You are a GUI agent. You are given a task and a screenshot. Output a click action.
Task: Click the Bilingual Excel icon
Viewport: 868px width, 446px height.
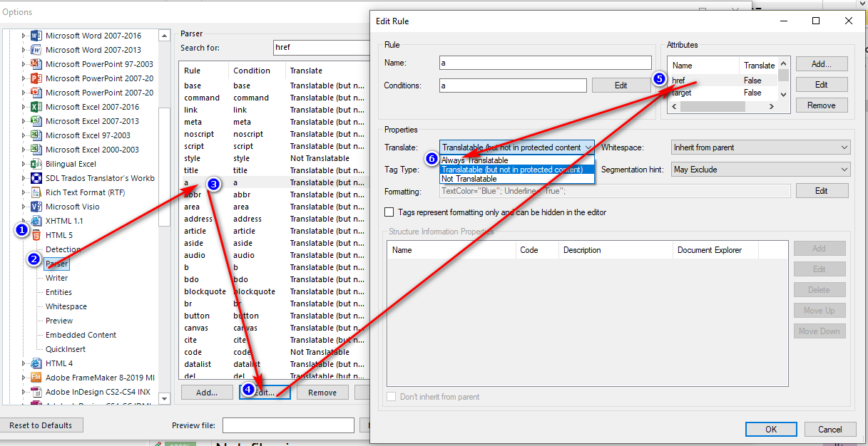[x=36, y=164]
